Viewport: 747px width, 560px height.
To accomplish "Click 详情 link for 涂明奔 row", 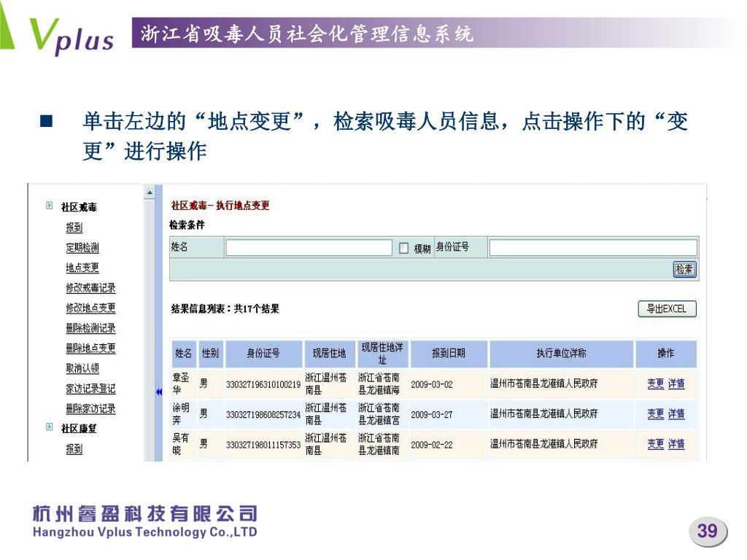I will pos(676,414).
